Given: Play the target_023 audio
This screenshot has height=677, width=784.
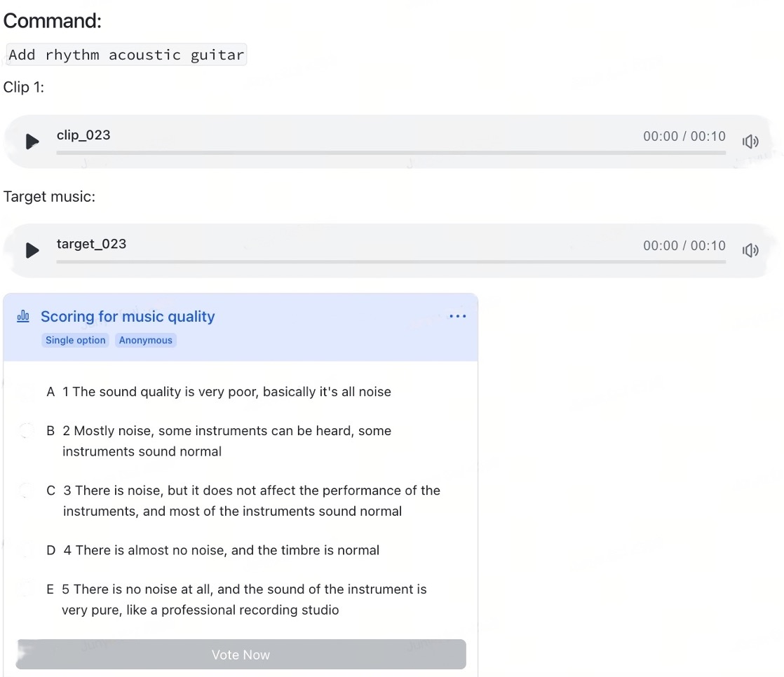Looking at the screenshot, I should tap(32, 250).
